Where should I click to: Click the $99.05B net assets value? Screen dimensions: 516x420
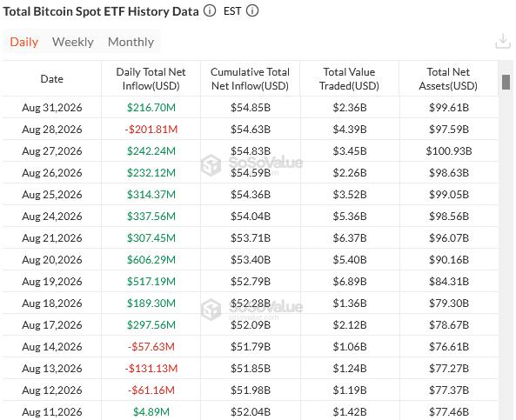(x=449, y=195)
